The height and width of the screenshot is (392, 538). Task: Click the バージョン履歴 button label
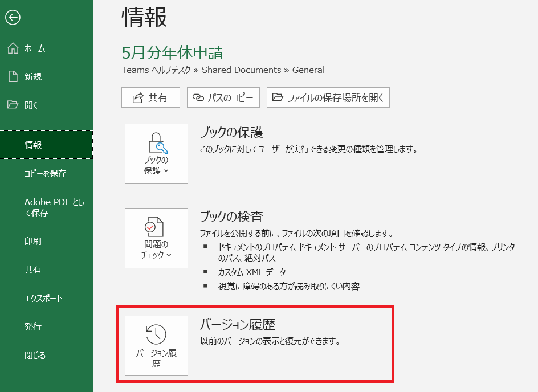coord(157,358)
